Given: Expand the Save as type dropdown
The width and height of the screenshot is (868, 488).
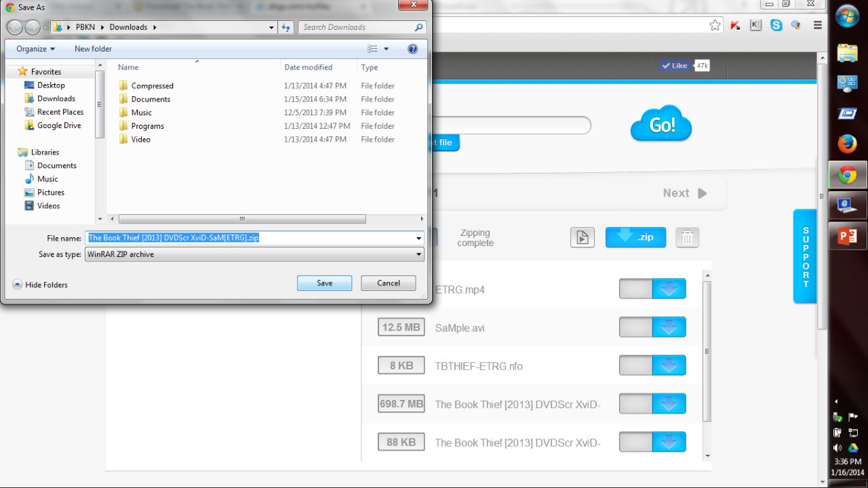Looking at the screenshot, I should (x=418, y=255).
